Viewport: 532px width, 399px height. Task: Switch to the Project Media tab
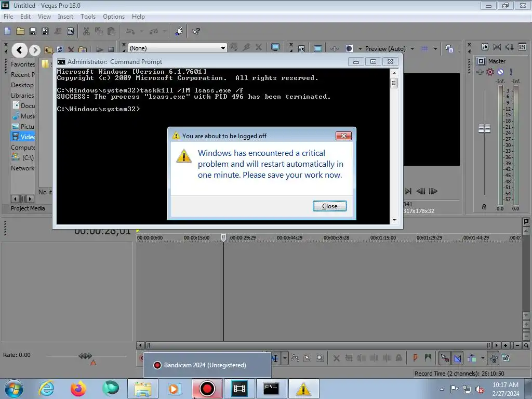pos(28,208)
